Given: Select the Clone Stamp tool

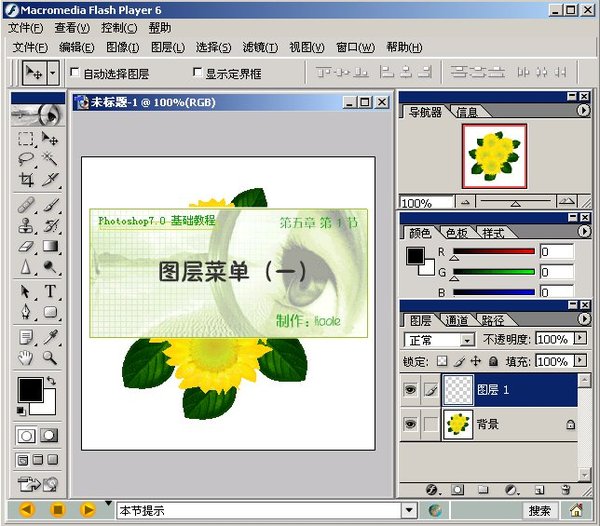Looking at the screenshot, I should (26, 226).
